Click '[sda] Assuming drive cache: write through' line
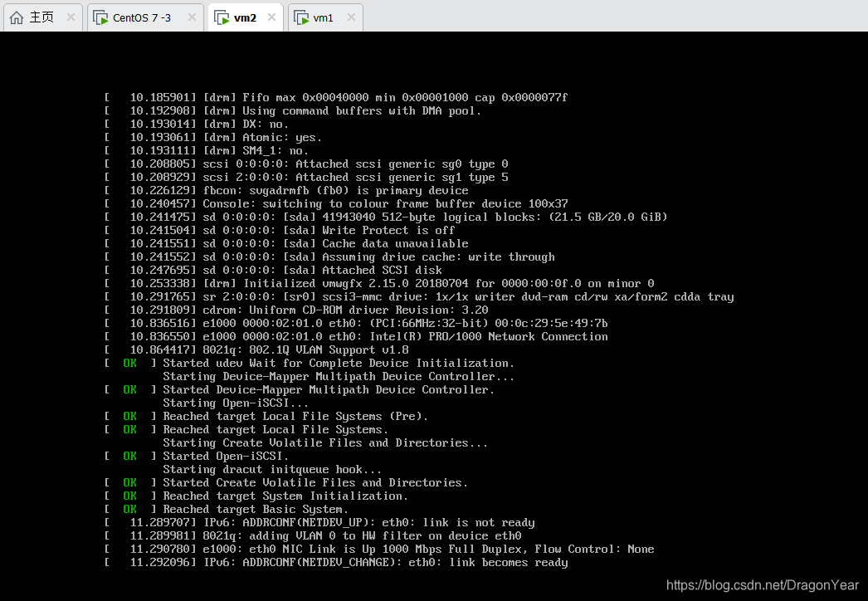The image size is (868, 601). (x=330, y=257)
